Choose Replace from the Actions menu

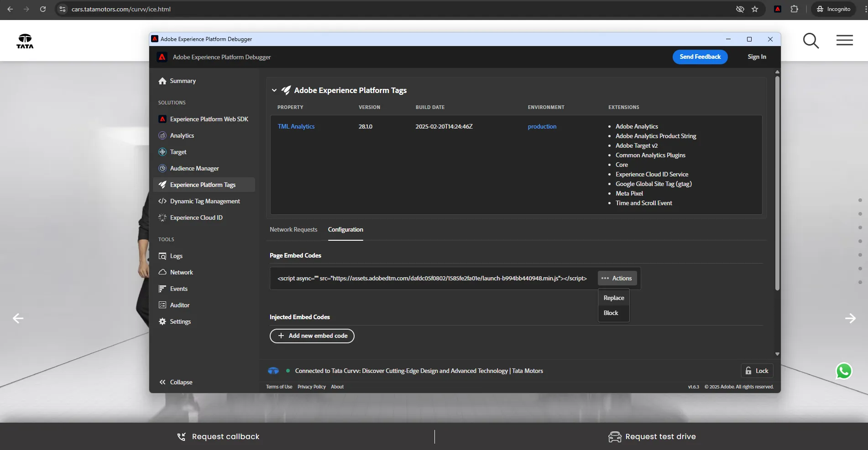(614, 298)
